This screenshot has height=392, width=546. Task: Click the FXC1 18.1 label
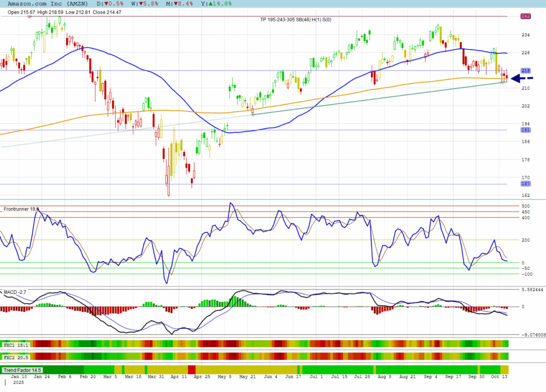tap(15, 345)
